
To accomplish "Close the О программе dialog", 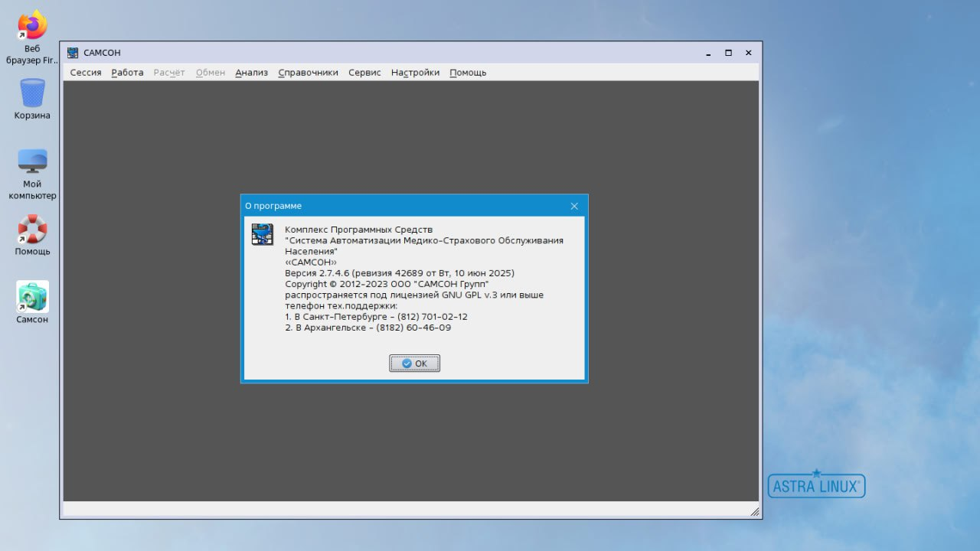I will 574,206.
